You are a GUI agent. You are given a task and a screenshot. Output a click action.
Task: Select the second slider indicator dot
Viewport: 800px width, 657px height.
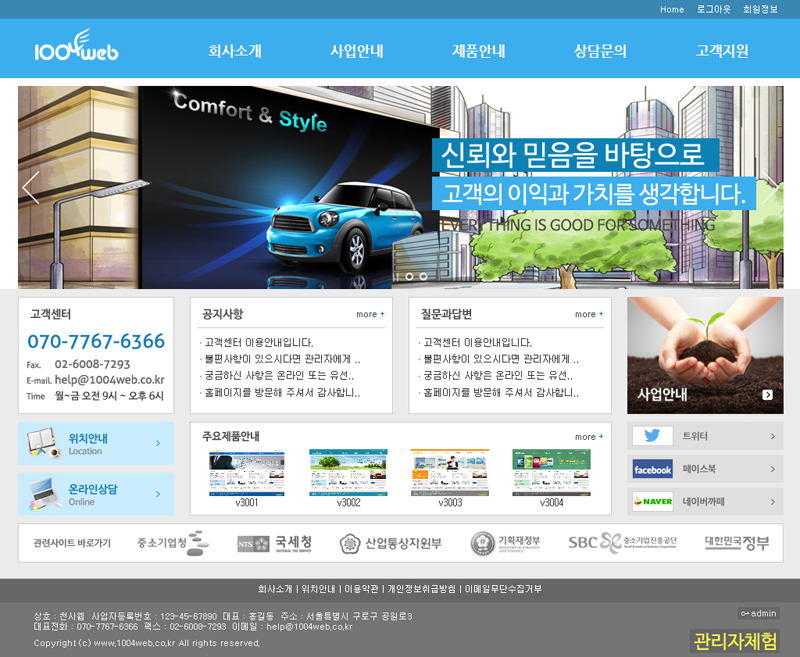423,276
